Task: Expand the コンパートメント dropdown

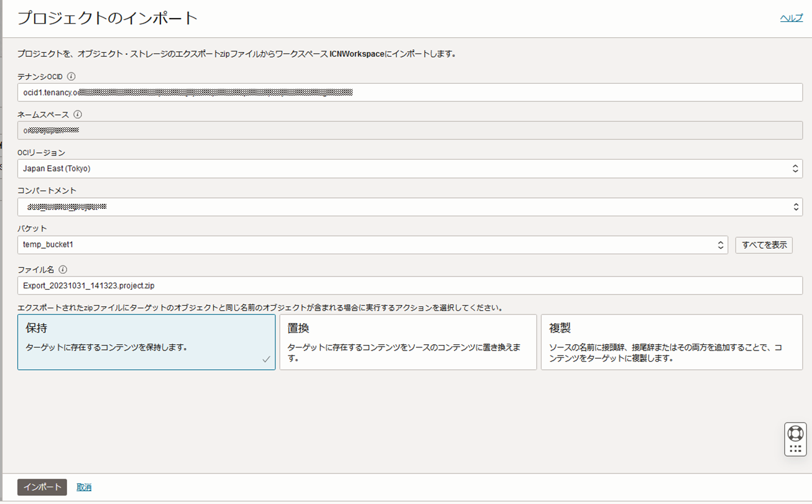Action: 410,207
